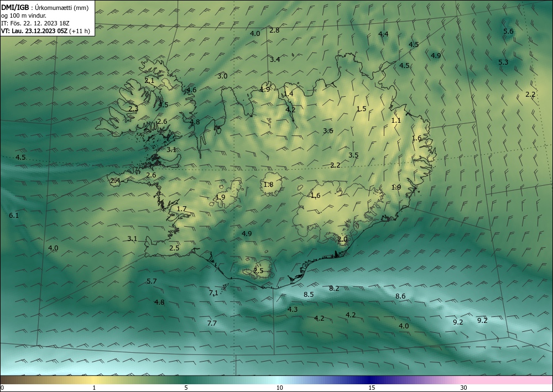Click the 2.1 value in the Westfjords
The image size is (553, 392).
tap(149, 81)
